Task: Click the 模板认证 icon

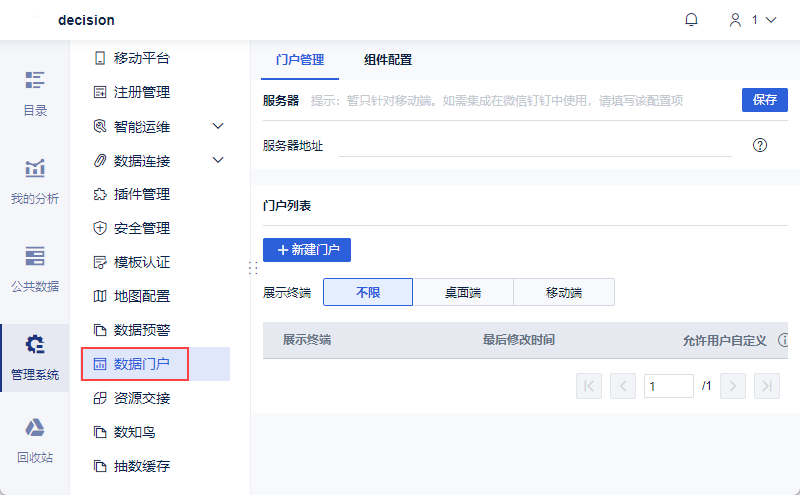Action: click(100, 262)
